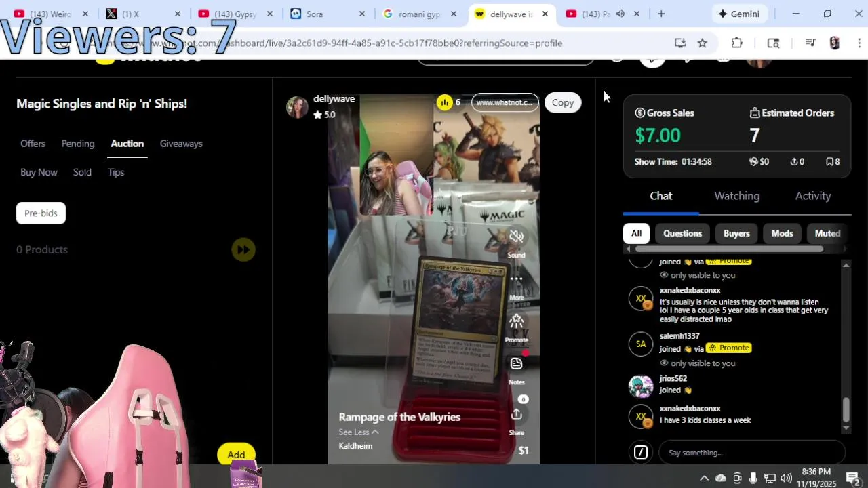Filter chat by Mods
868x488 pixels.
pos(782,233)
